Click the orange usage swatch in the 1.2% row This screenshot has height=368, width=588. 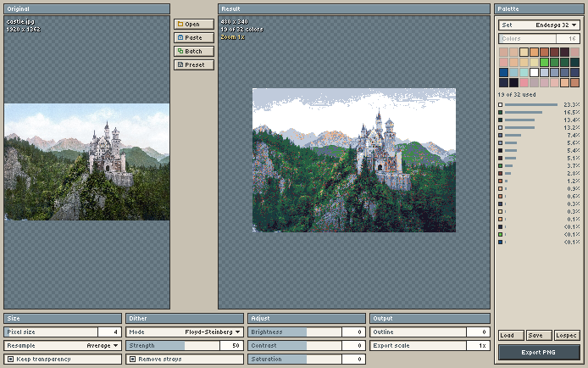(x=500, y=181)
